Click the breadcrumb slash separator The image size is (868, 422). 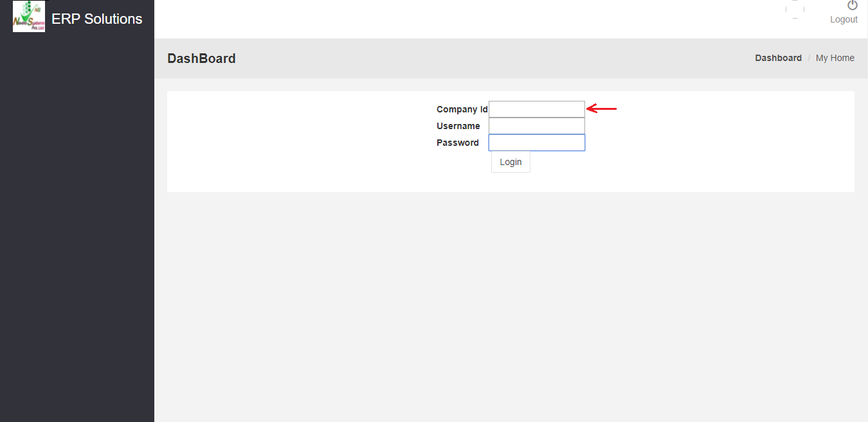coord(809,58)
